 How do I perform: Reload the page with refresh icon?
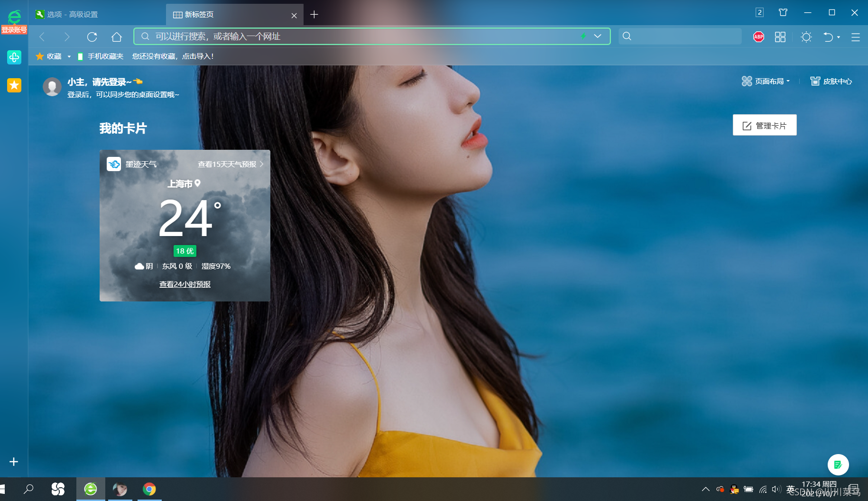(92, 36)
